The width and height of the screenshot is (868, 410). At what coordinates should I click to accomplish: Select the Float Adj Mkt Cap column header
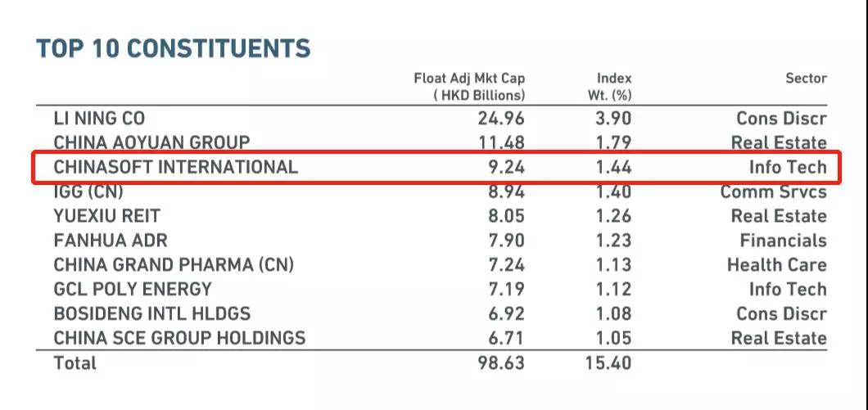(x=469, y=86)
